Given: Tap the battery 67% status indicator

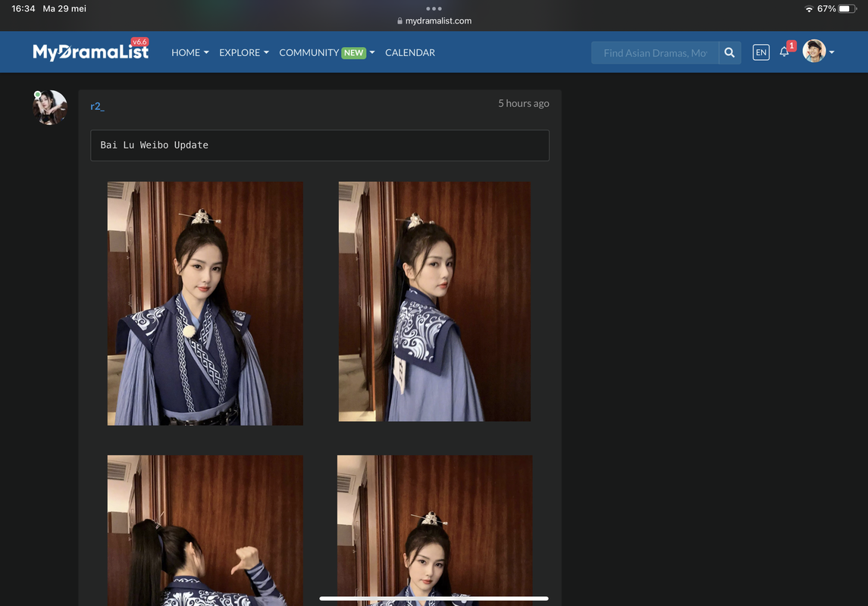Looking at the screenshot, I should coord(836,9).
